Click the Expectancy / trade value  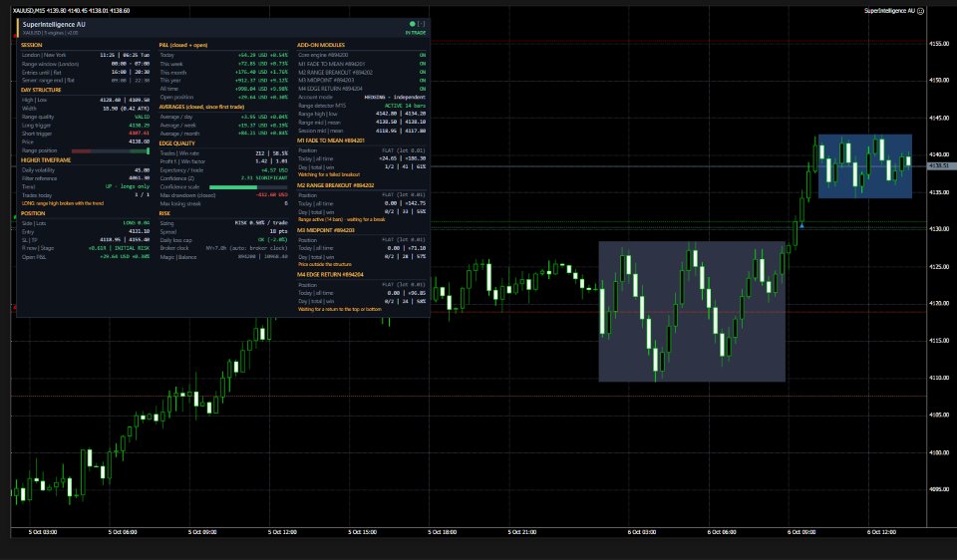(x=274, y=170)
